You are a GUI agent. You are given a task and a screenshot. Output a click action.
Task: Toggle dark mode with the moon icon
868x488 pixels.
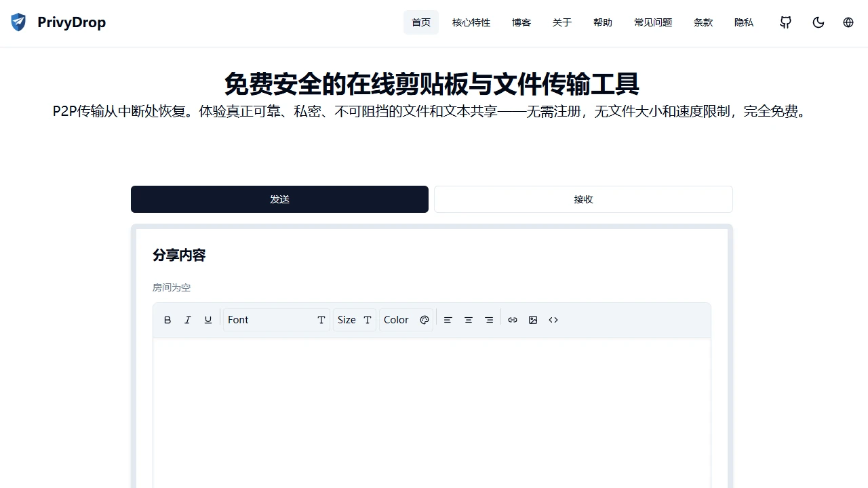818,22
